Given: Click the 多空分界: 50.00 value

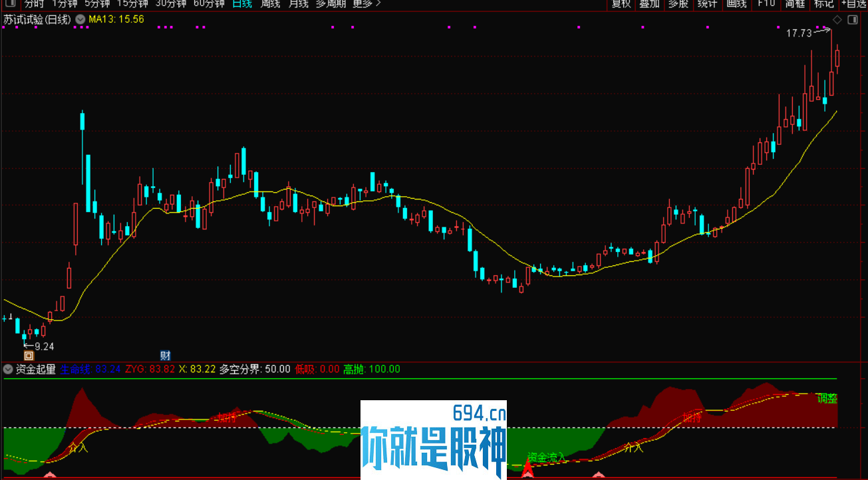Looking at the screenshot, I should [x=255, y=369].
